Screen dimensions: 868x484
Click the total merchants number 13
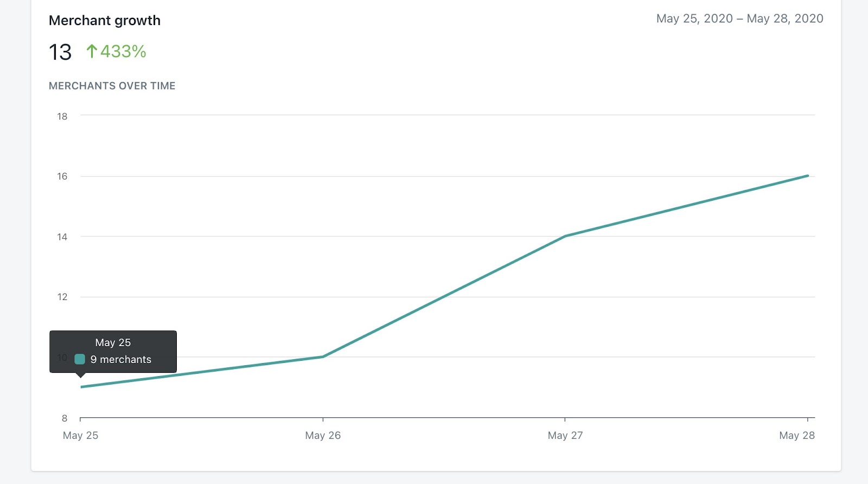coord(60,52)
